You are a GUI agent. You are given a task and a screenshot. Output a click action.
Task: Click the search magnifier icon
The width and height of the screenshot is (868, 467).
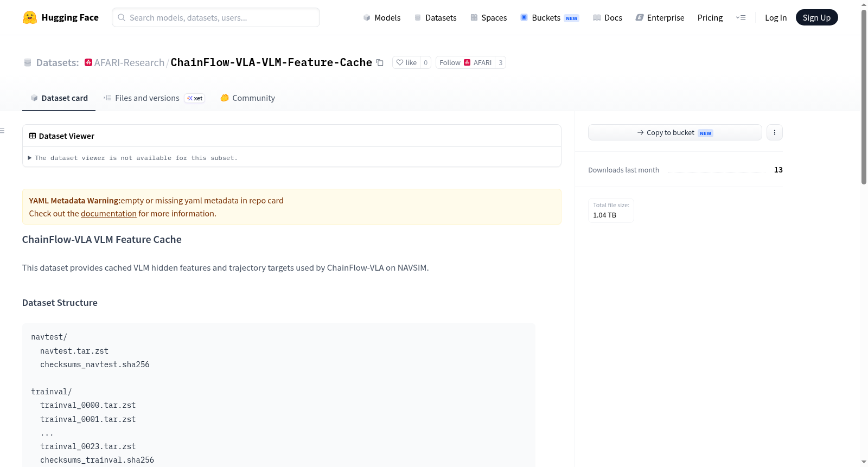(122, 17)
